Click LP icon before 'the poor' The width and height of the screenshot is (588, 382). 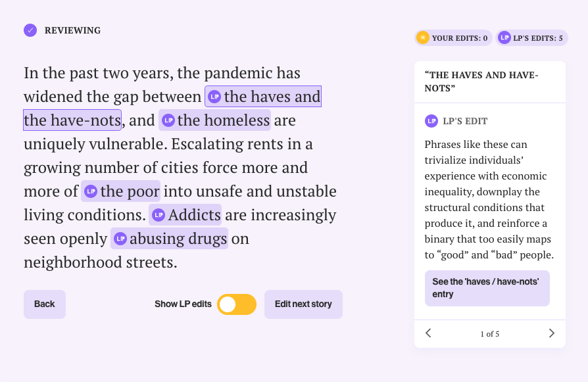pyautogui.click(x=91, y=191)
